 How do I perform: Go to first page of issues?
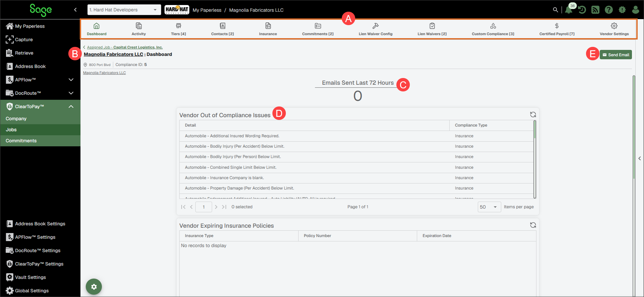pos(183,207)
